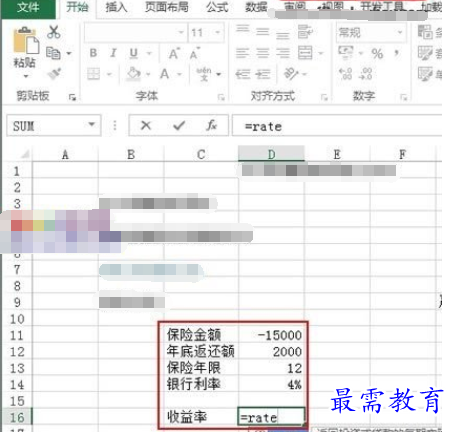Viewport: 452px width, 432px height.
Task: Open underline style dropdown arrow
Action: point(149,53)
